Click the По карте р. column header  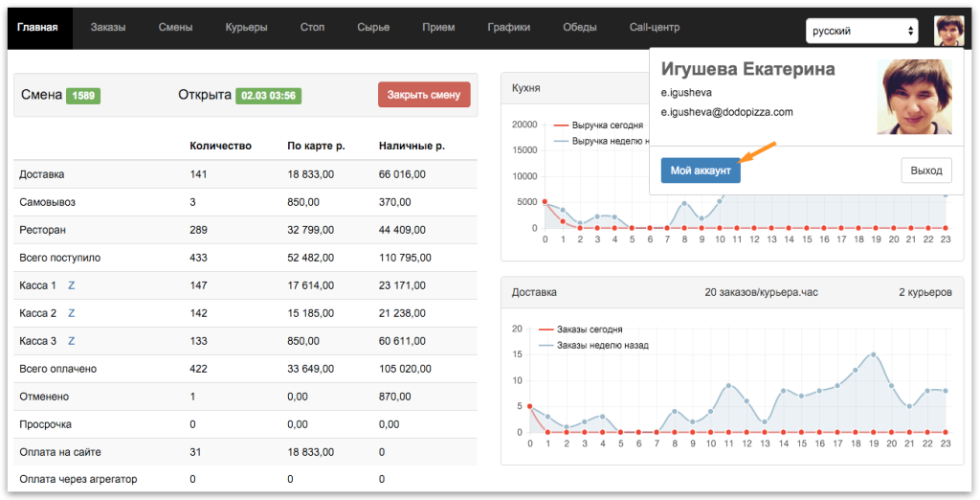point(316,146)
